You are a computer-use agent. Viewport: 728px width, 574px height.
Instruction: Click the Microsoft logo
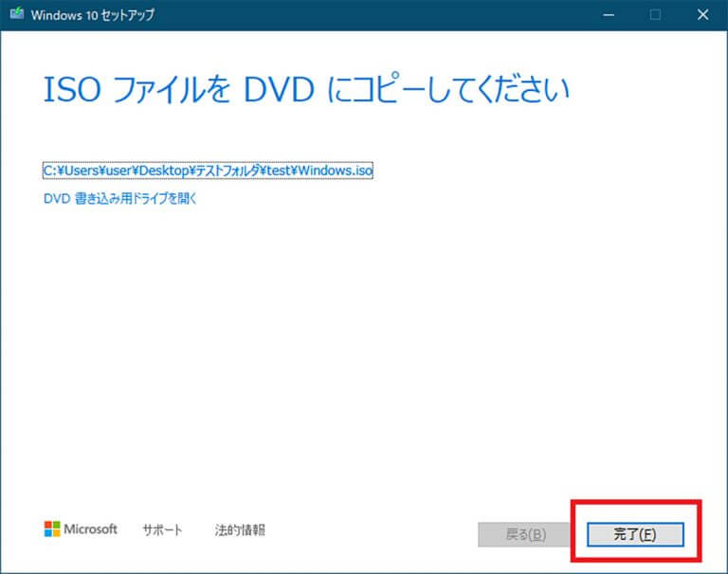click(x=81, y=529)
